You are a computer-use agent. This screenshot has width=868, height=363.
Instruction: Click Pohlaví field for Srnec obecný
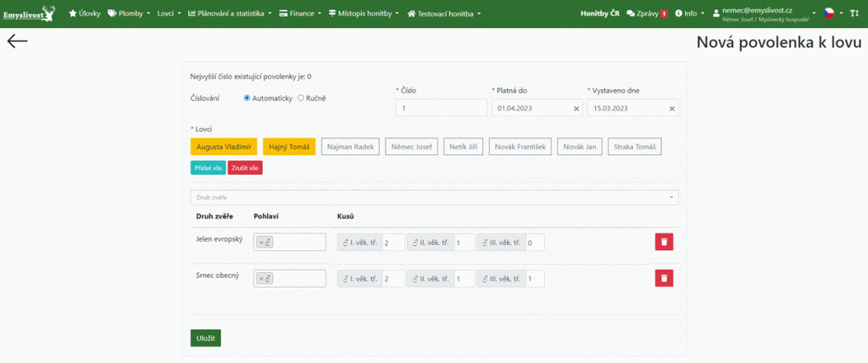tap(290, 279)
